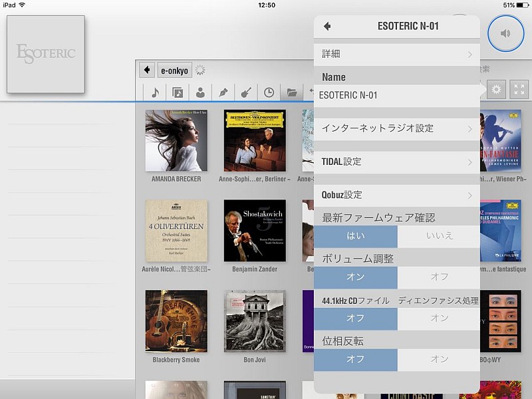
Task: Tap the back arrow in settings panel header
Action: tap(327, 26)
